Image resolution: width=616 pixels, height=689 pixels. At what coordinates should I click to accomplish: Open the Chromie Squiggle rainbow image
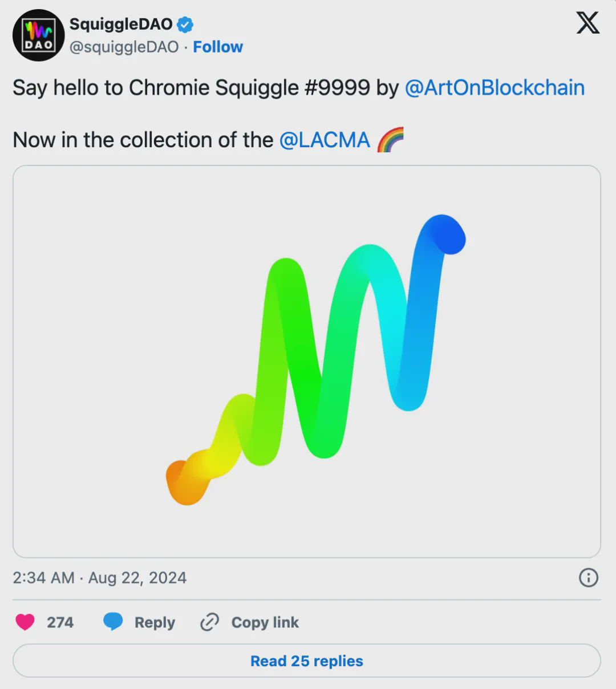[307, 361]
